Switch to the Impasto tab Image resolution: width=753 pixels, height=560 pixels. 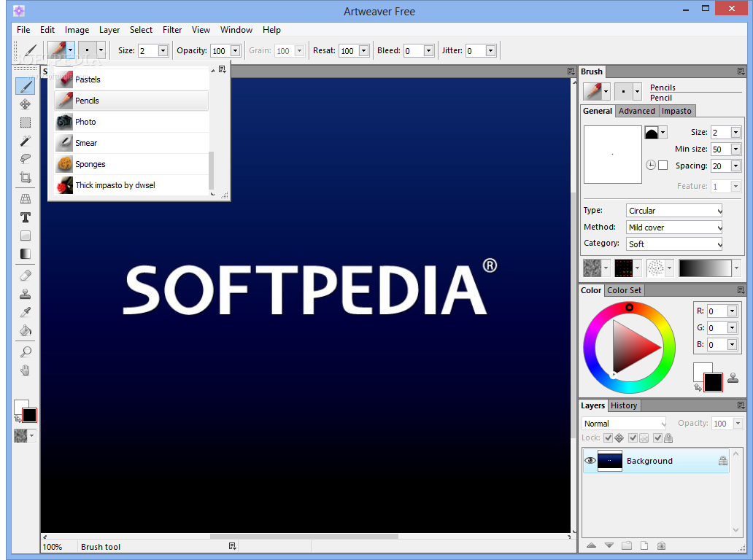[676, 111]
